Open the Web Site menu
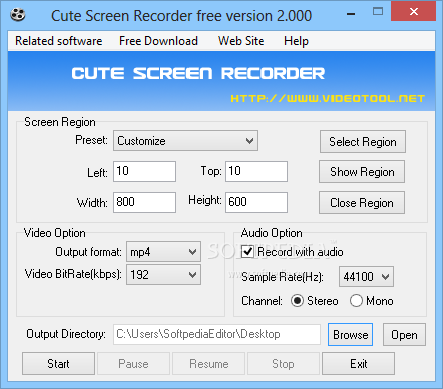The height and width of the screenshot is (389, 443). point(241,41)
